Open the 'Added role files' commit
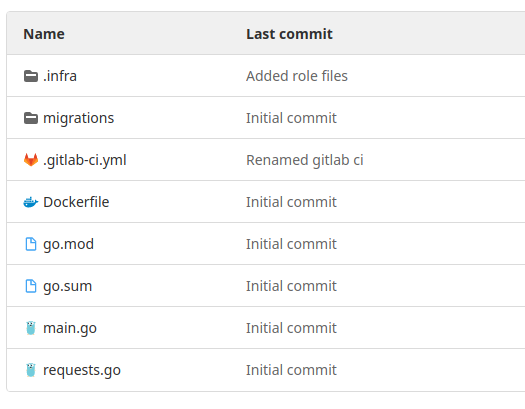 click(x=297, y=76)
